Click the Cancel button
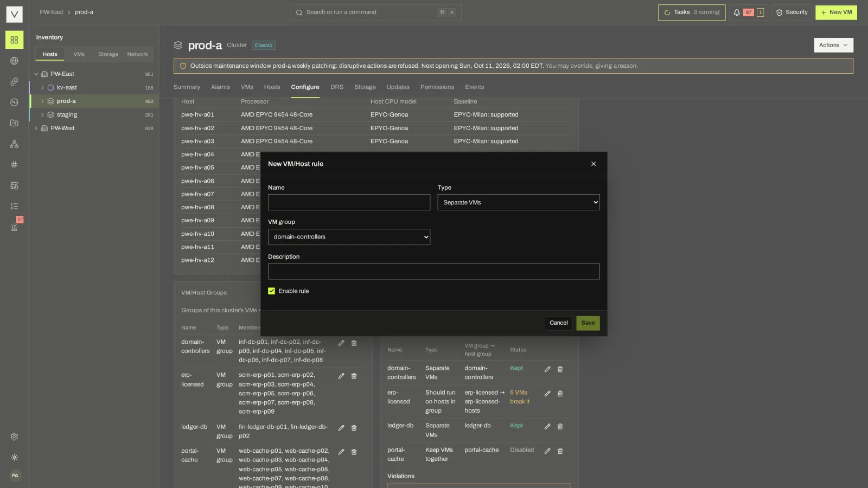868x488 pixels. click(x=558, y=323)
